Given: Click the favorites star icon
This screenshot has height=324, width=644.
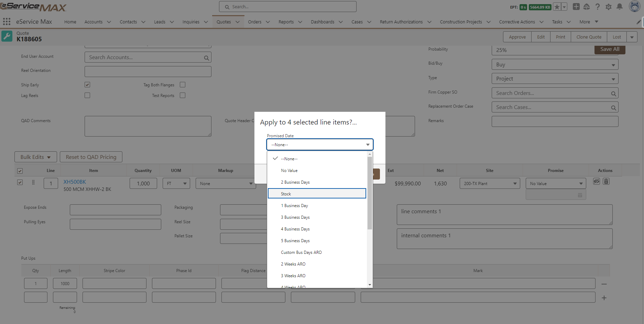Looking at the screenshot, I should 558,6.
